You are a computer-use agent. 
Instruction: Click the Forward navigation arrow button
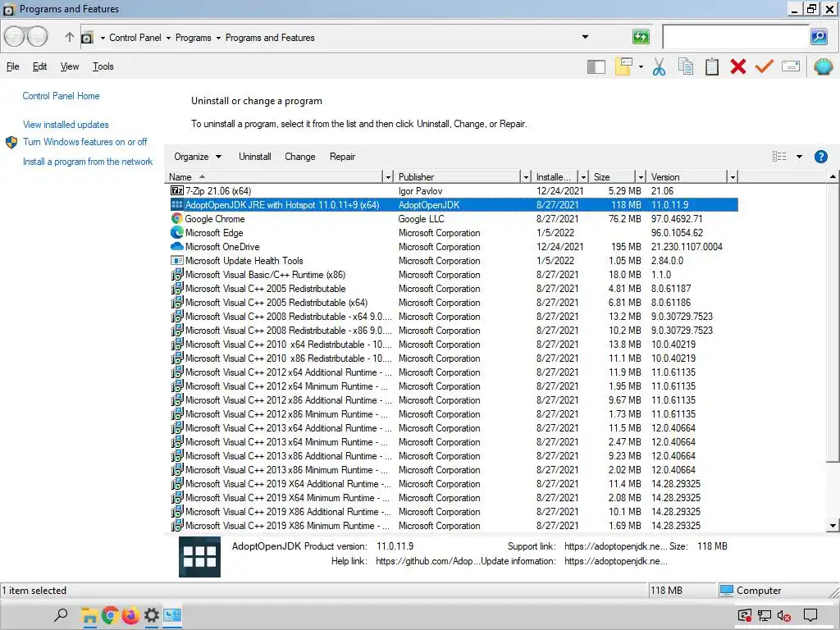pyautogui.click(x=37, y=37)
